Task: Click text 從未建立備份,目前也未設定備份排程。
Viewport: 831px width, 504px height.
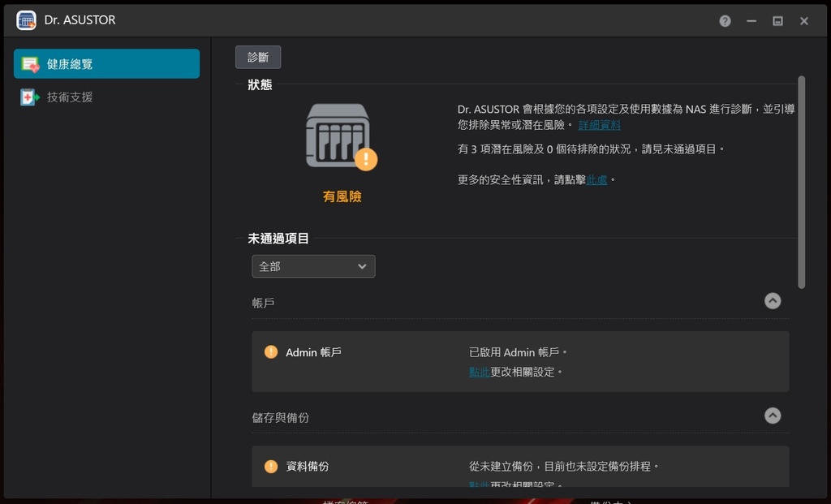Action: coord(564,467)
